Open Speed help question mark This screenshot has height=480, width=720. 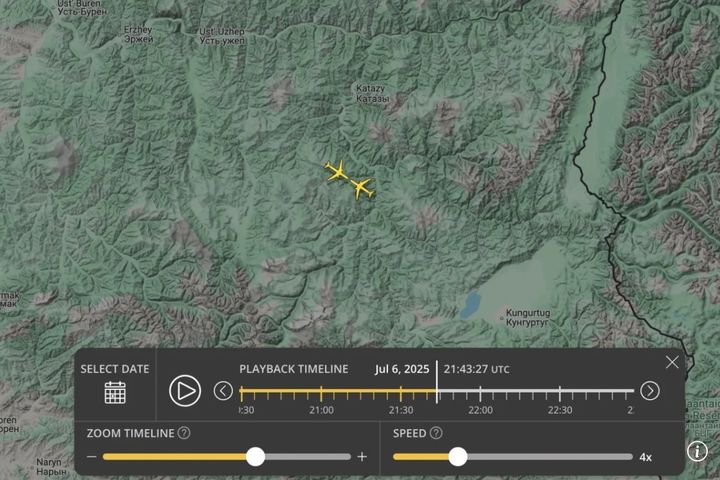tap(436, 433)
